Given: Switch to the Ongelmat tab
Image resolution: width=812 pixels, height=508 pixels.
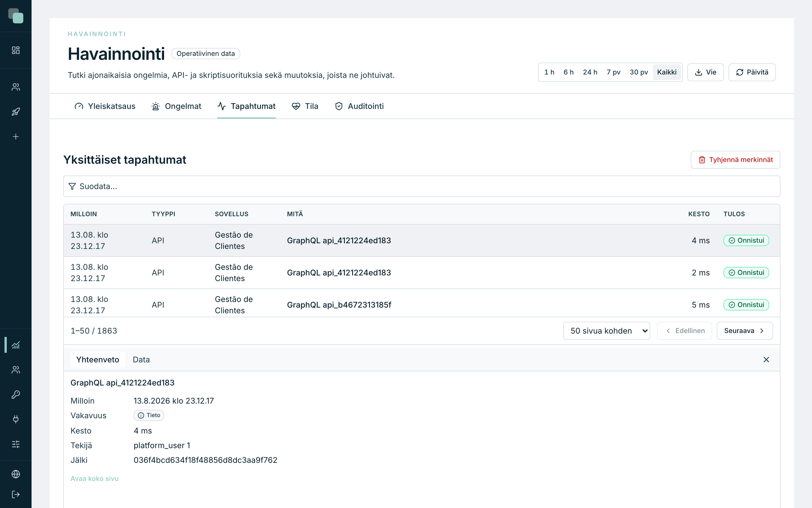Looking at the screenshot, I should pos(176,106).
